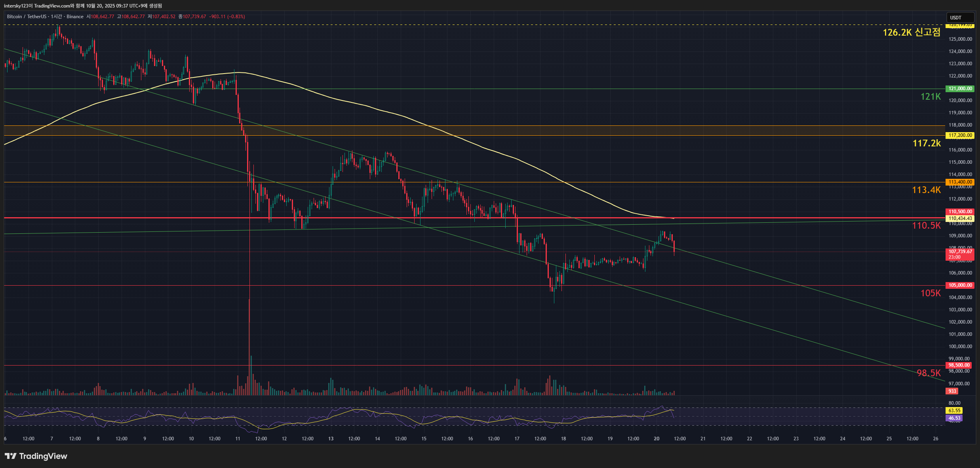Click the red 98,500.00 price tag
Screen dimensions: 980x468
click(959, 365)
